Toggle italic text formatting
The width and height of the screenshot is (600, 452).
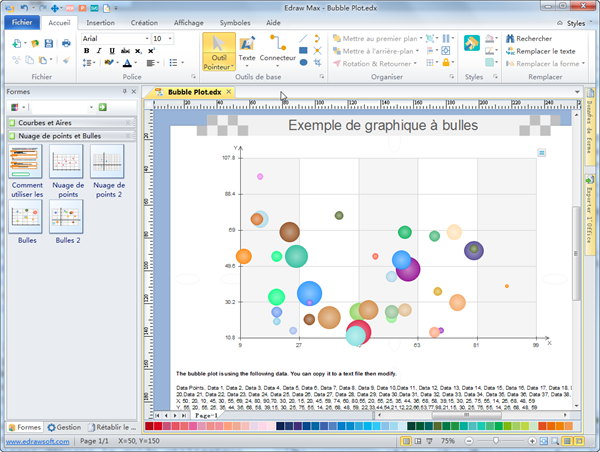[x=99, y=51]
